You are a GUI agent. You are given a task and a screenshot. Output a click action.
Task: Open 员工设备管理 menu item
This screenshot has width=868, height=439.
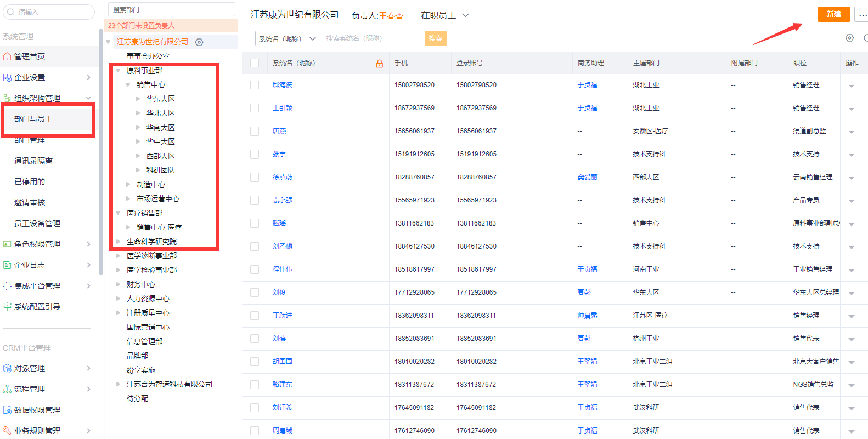pos(37,223)
